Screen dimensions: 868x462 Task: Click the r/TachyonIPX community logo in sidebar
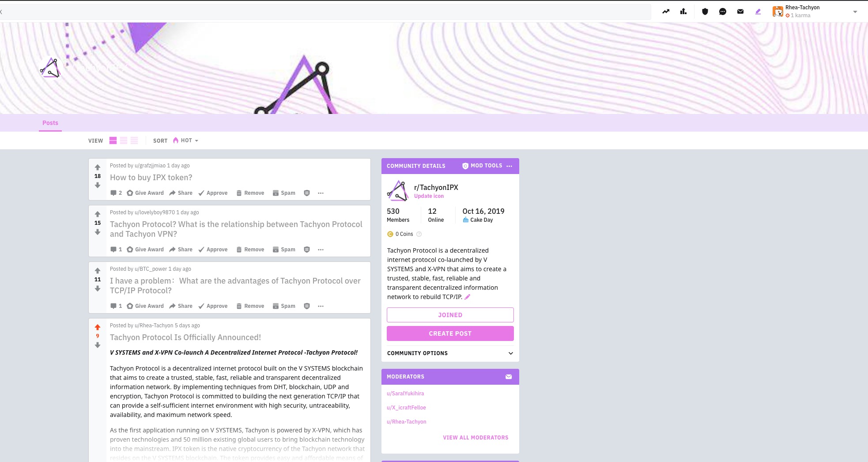(398, 191)
